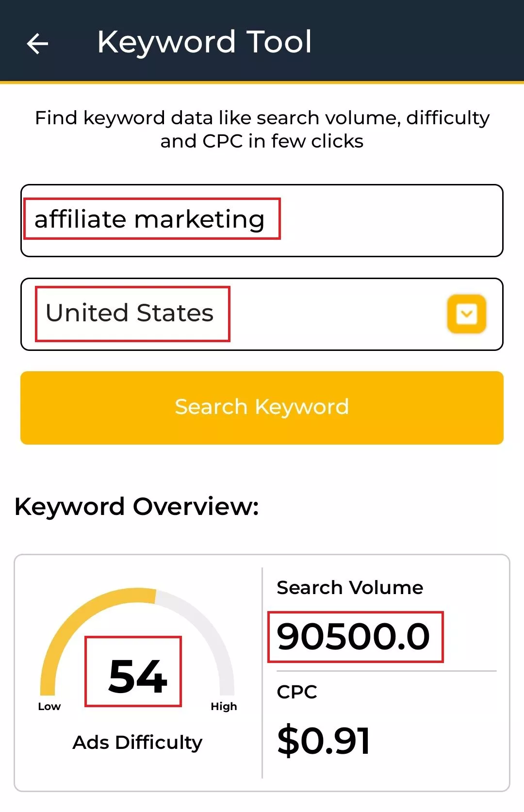Tap the High gauge label
The image size is (524, 812).
(x=224, y=707)
